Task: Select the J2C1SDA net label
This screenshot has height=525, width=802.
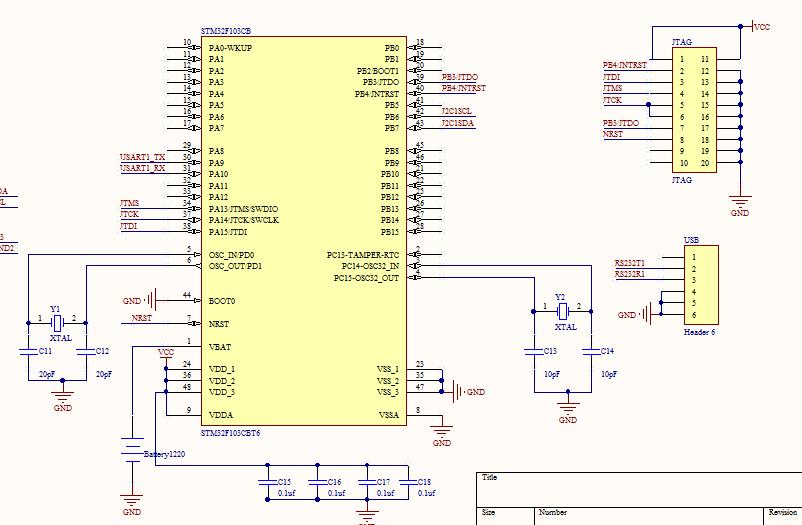Action: (458, 123)
